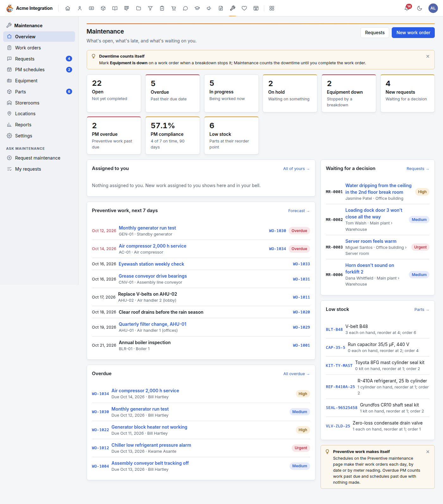Image resolution: width=443 pixels, height=504 pixels.
Task: Click the New work order button
Action: pyautogui.click(x=413, y=33)
